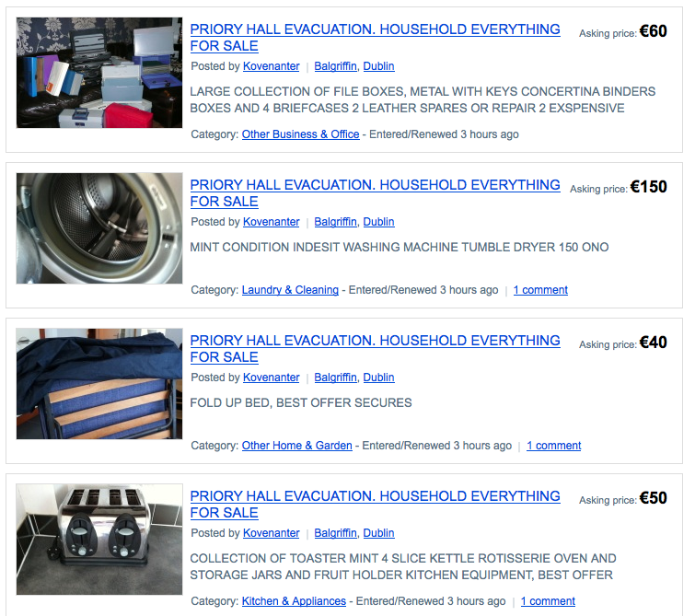View the 1 comment on fold up bed listing
The height and width of the screenshot is (616, 695).
[554, 446]
